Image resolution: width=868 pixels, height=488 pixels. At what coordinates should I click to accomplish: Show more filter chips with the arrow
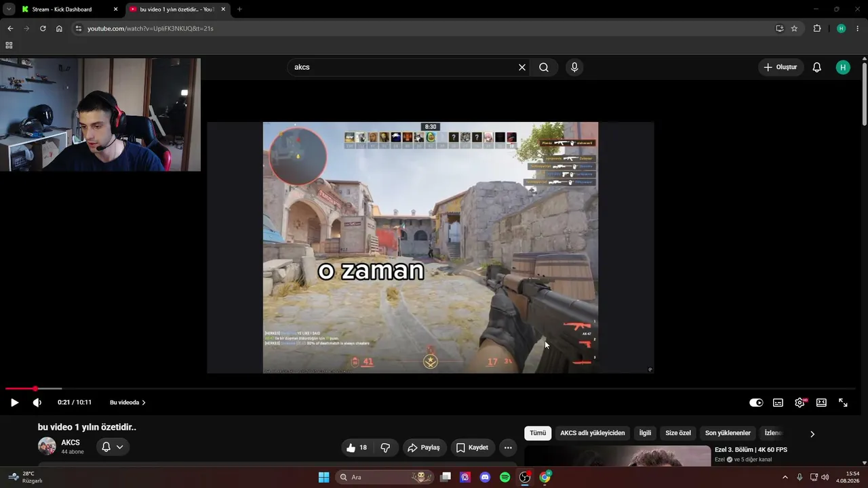tap(812, 434)
